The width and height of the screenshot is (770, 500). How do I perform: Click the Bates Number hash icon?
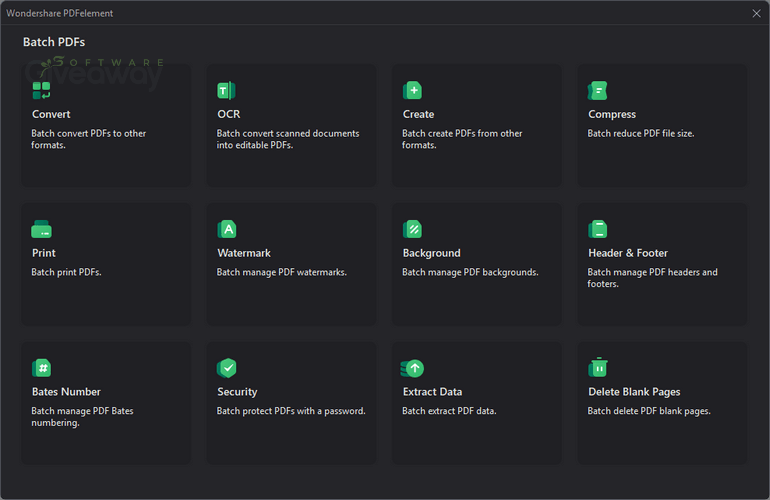point(42,368)
